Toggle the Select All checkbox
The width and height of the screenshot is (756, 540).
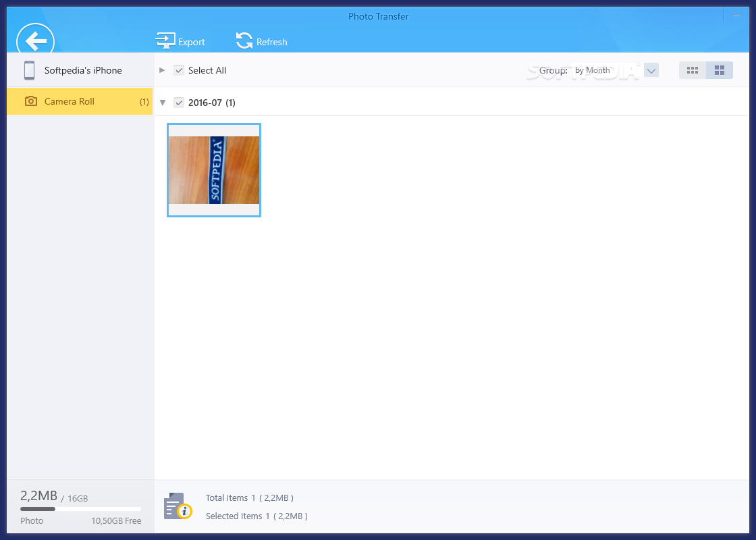pyautogui.click(x=179, y=70)
